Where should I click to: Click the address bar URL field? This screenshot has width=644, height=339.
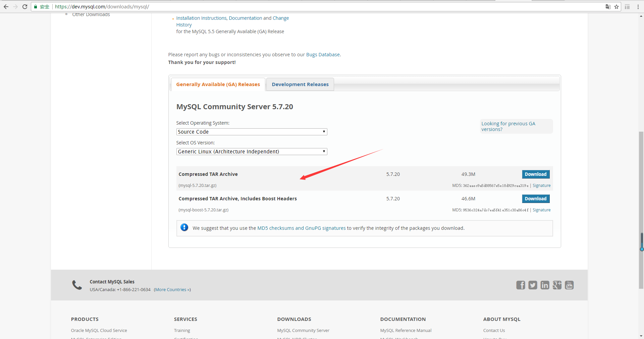[319, 7]
